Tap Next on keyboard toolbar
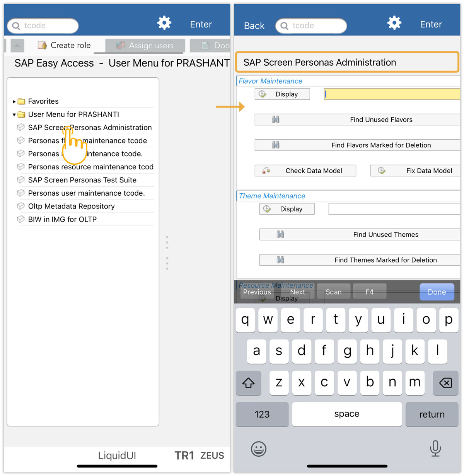 297,292
